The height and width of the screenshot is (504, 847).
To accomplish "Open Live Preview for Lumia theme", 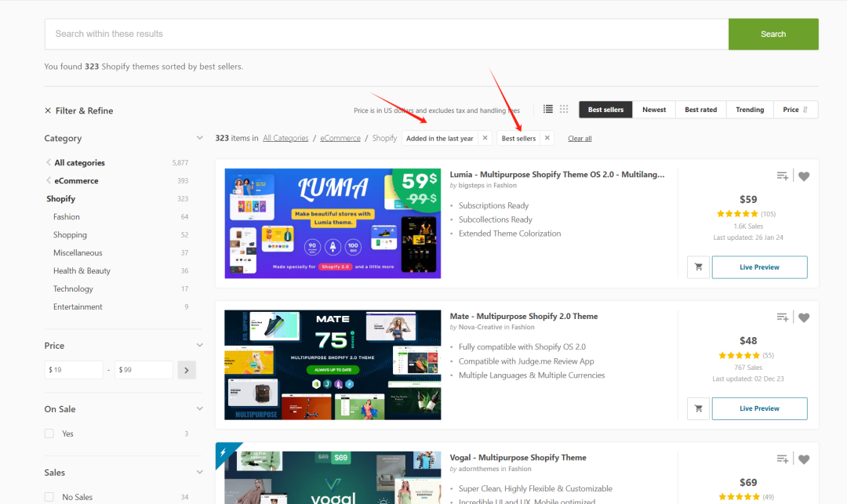I will [x=759, y=267].
